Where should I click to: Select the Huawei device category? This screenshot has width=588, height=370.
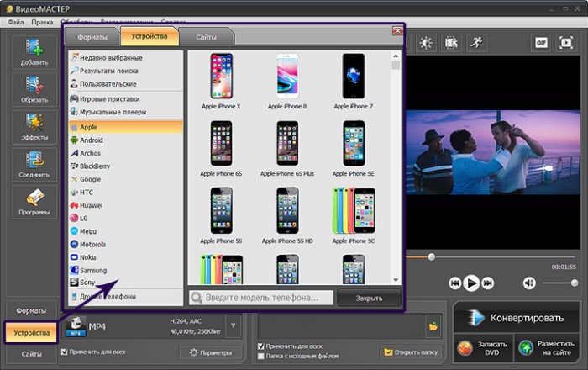click(126, 205)
